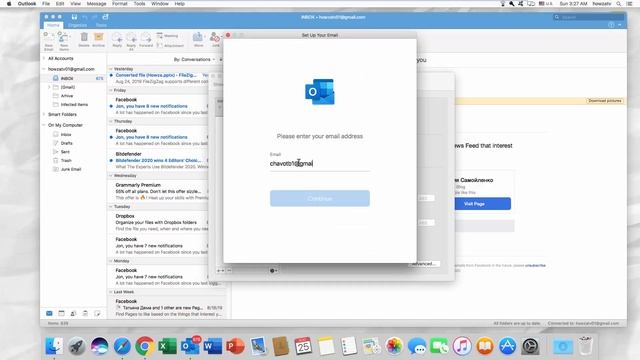
Task: Open Word from the Dock
Action: click(x=213, y=346)
